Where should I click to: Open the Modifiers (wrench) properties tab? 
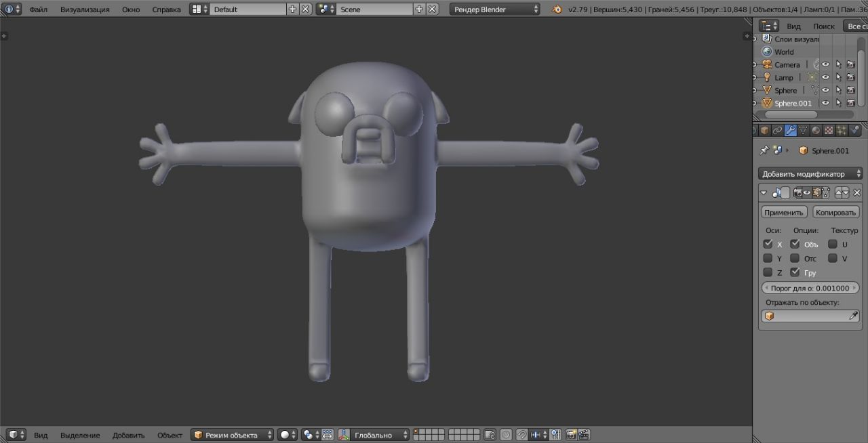tap(791, 130)
